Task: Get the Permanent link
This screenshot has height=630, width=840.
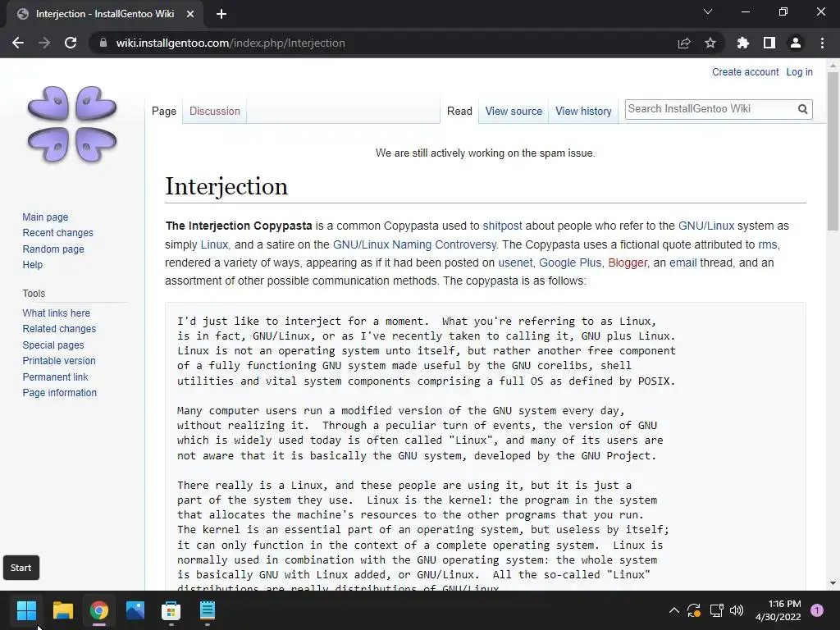Action: pyautogui.click(x=55, y=377)
